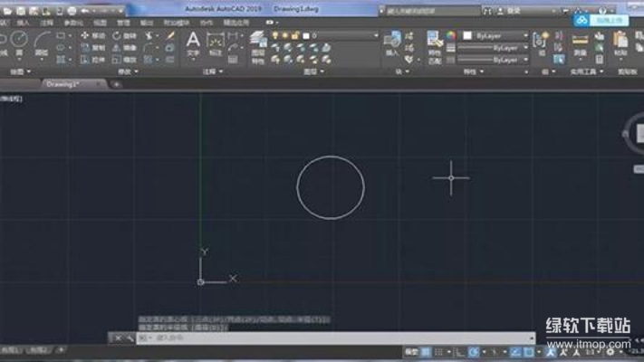The height and width of the screenshot is (362, 644).
Task: Activate the Mirror (镜像) tool
Action: point(124,48)
